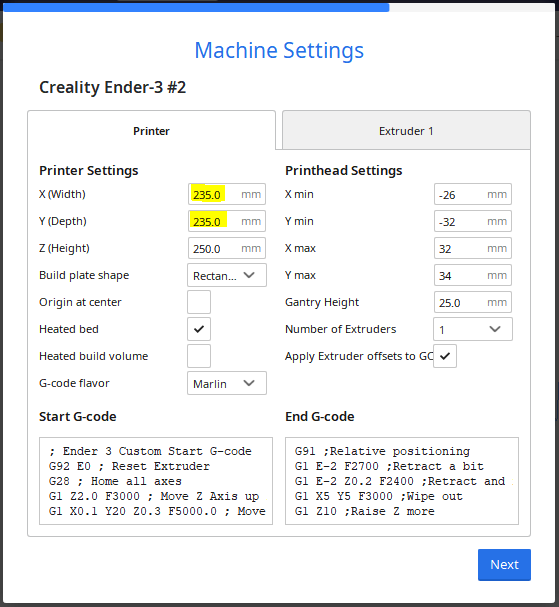Toggle Apply Extruder offsets to GCode checkbox
Image resolution: width=559 pixels, height=607 pixels.
pyautogui.click(x=445, y=356)
